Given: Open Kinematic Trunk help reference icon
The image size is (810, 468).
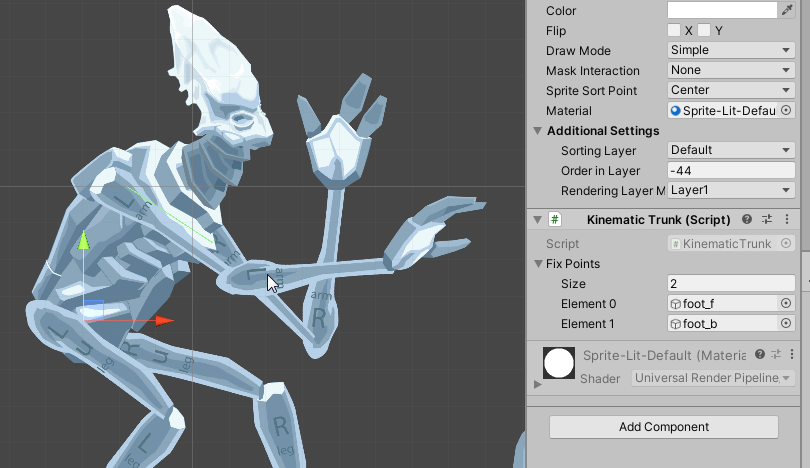Looking at the screenshot, I should [x=749, y=219].
